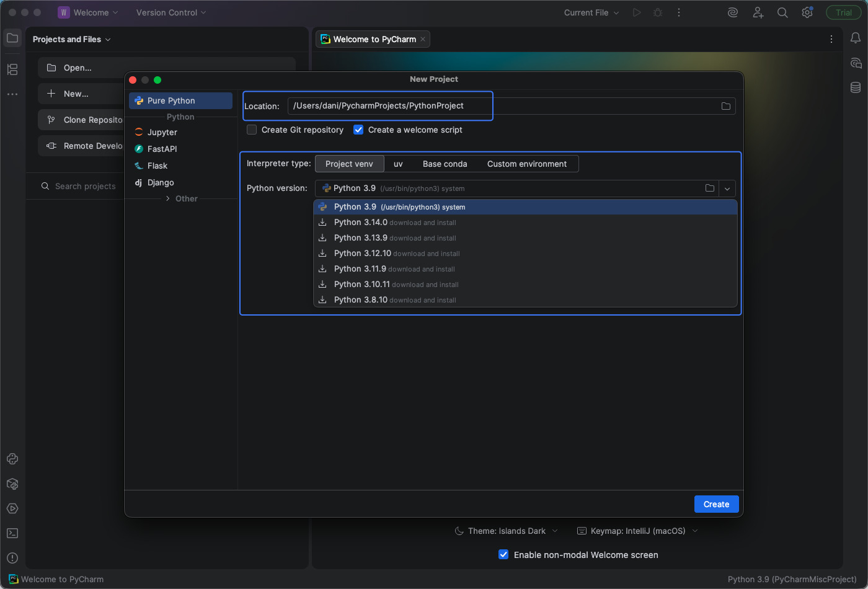
Task: Choose Python 3.12.10 download and install
Action: coord(526,254)
